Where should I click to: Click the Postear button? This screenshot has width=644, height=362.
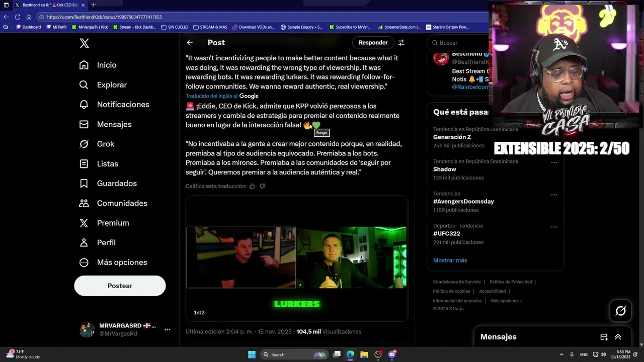[120, 286]
